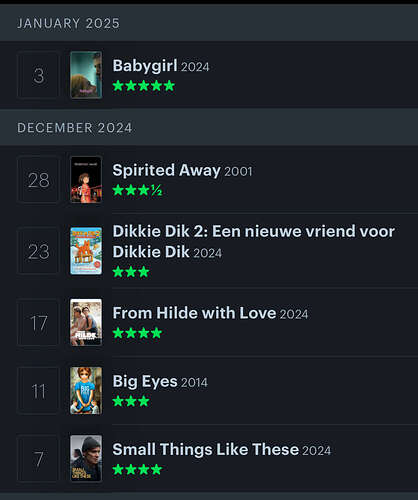Click the Babygirl film title
The width and height of the screenshot is (418, 500).
tap(145, 66)
